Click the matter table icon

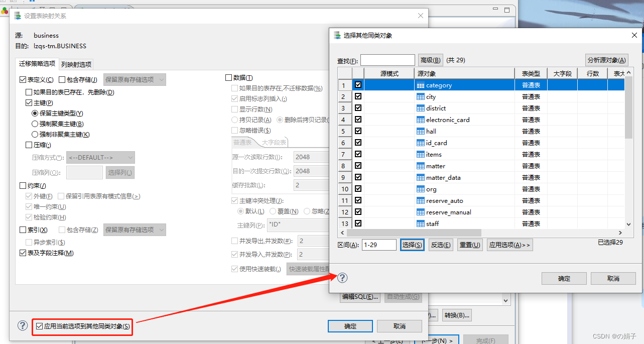point(421,166)
